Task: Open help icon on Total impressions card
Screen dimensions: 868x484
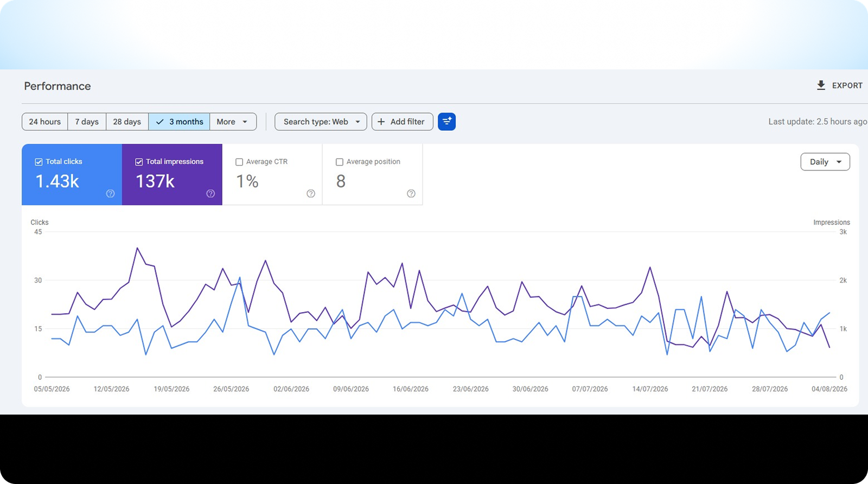Action: 210,194
